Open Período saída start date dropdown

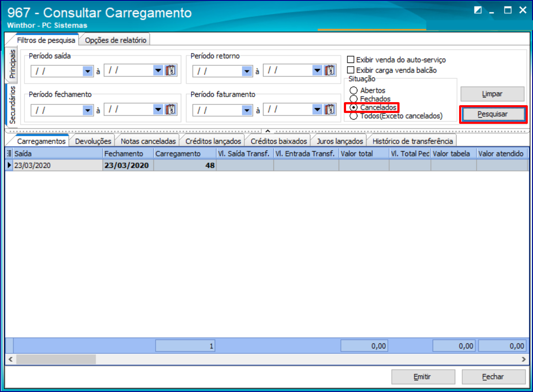88,71
